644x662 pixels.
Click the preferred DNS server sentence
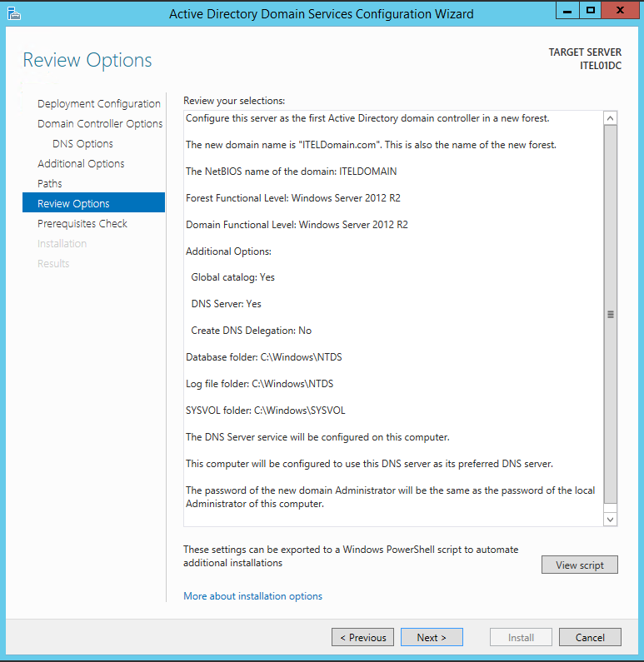point(369,464)
